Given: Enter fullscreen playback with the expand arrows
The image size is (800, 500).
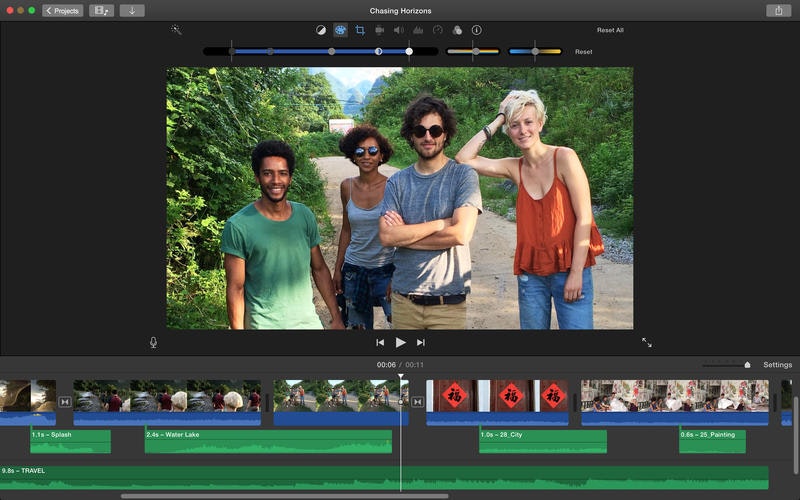Looking at the screenshot, I should pos(646,342).
